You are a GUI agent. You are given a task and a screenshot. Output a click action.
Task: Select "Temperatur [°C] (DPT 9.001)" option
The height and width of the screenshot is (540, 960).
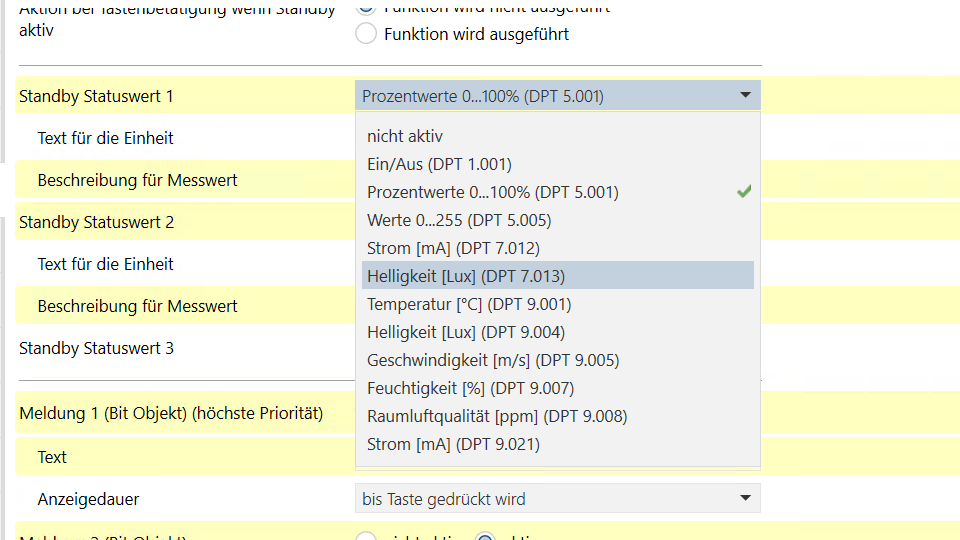[x=469, y=304]
